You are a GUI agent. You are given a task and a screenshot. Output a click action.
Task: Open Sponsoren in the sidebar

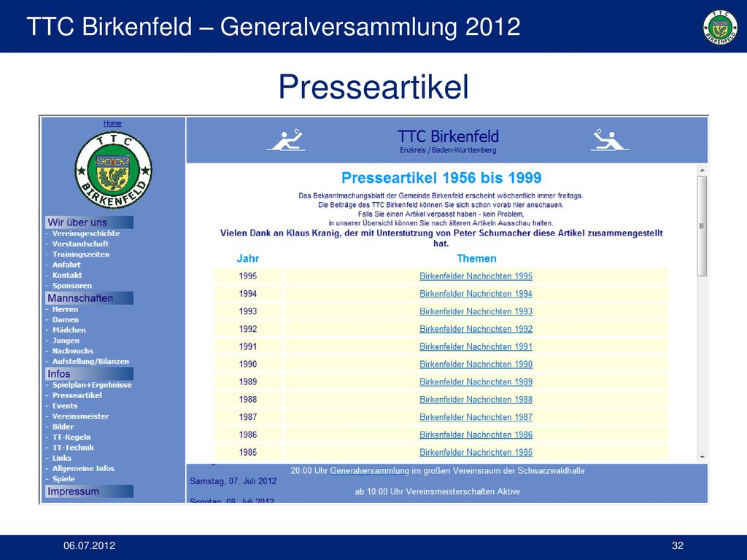(x=72, y=286)
